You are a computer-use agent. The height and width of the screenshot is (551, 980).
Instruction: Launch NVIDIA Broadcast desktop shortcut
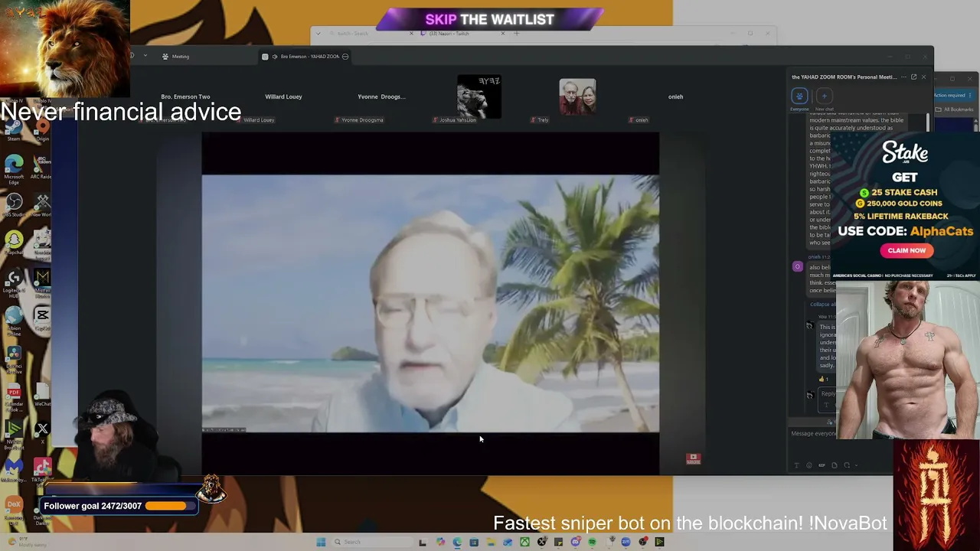click(14, 435)
